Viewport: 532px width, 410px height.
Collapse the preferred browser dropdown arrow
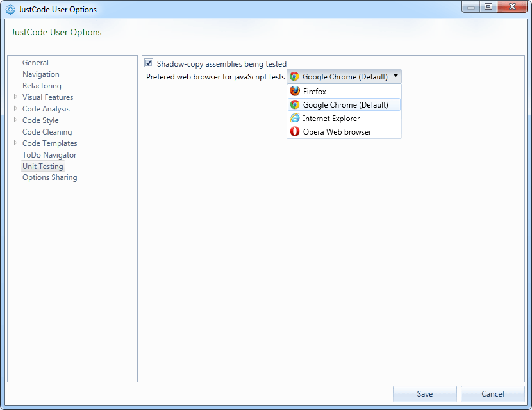coord(395,76)
